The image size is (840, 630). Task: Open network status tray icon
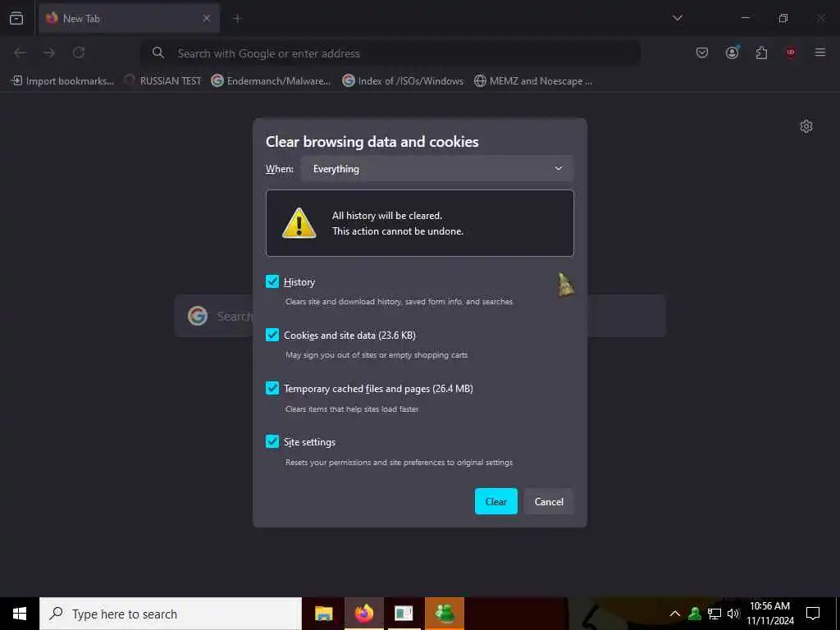(714, 614)
